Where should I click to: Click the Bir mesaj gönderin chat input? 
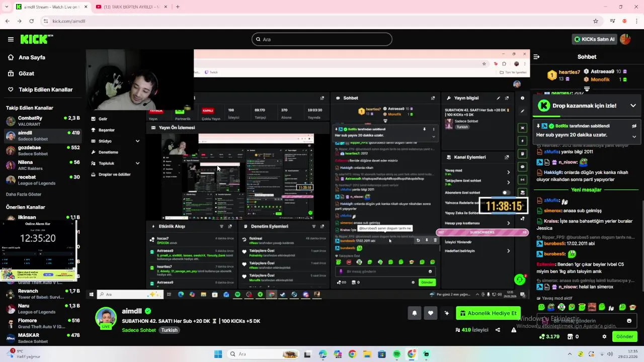tap(587, 321)
